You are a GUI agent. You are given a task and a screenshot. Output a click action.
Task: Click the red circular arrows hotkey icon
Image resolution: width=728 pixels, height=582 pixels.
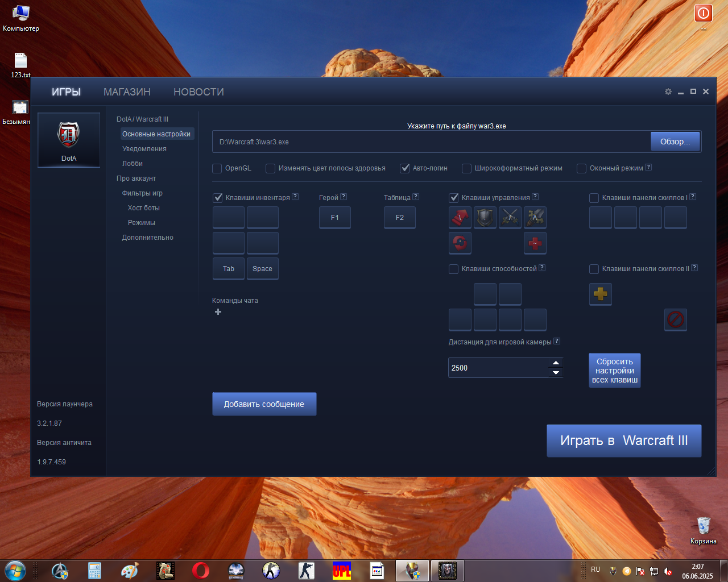460,243
